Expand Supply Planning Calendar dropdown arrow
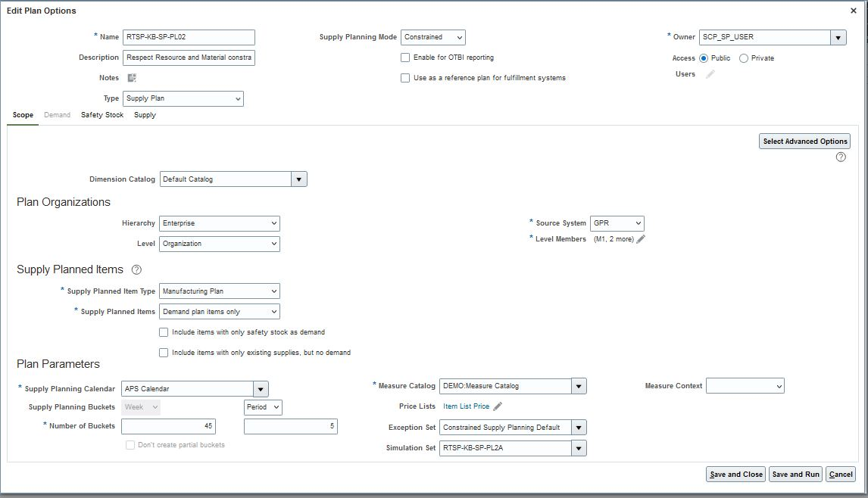This screenshot has width=868, height=498. click(x=261, y=389)
